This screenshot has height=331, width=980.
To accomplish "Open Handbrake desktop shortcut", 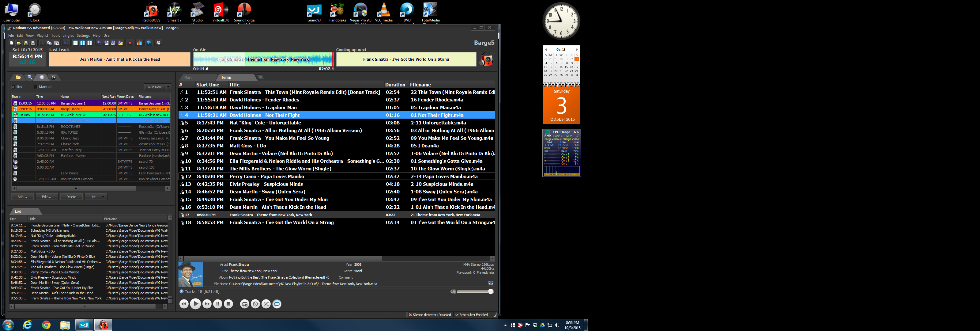I will tap(337, 12).
